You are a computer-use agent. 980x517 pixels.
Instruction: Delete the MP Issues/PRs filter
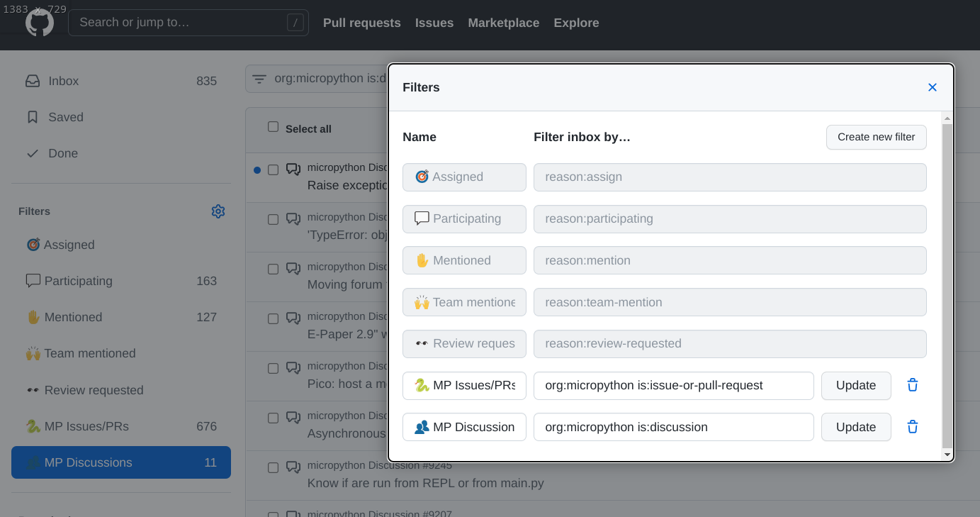(x=913, y=385)
